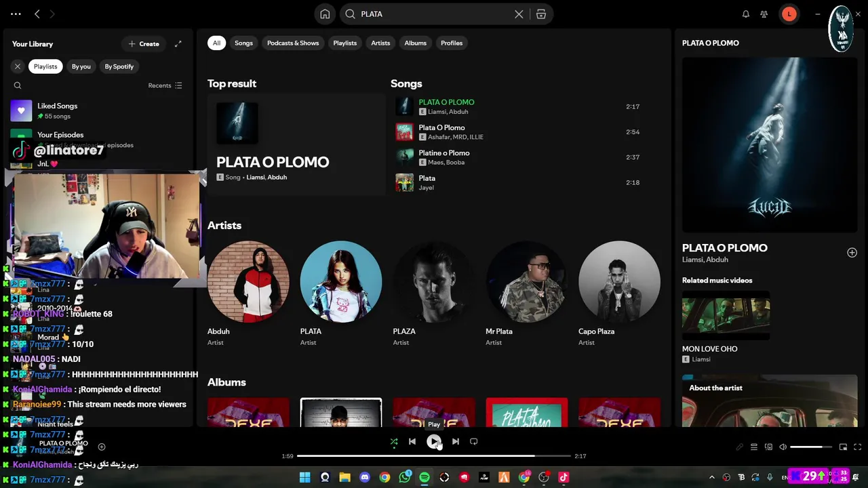Search within Your Library

(18, 85)
